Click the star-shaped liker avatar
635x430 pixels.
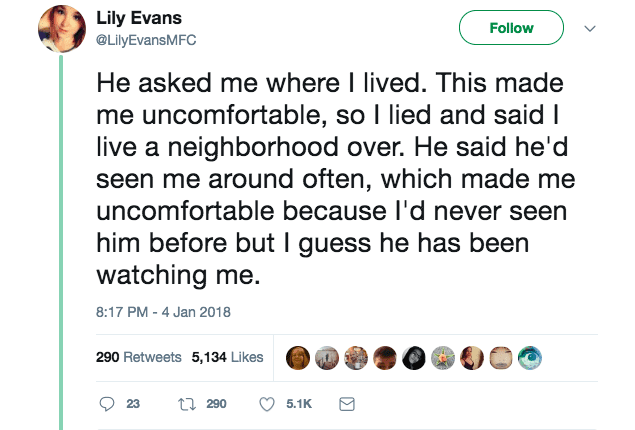tap(443, 358)
